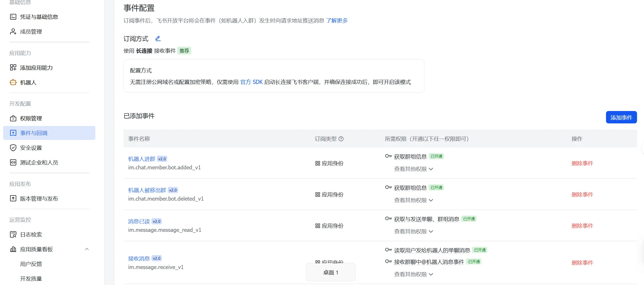
Task: Click the 添加应用能力 grid icon
Action: pos(13,68)
